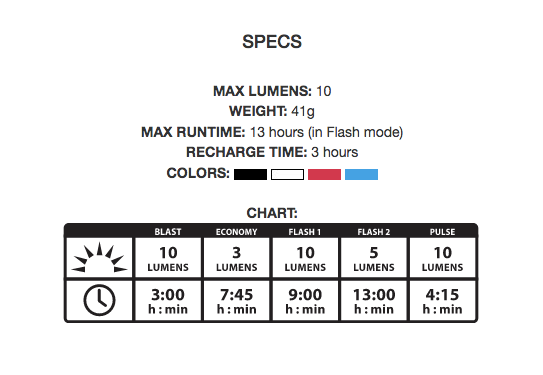Screen dimensions: 543x375
Task: Click the FLASH 2 column header
Action: click(x=374, y=232)
